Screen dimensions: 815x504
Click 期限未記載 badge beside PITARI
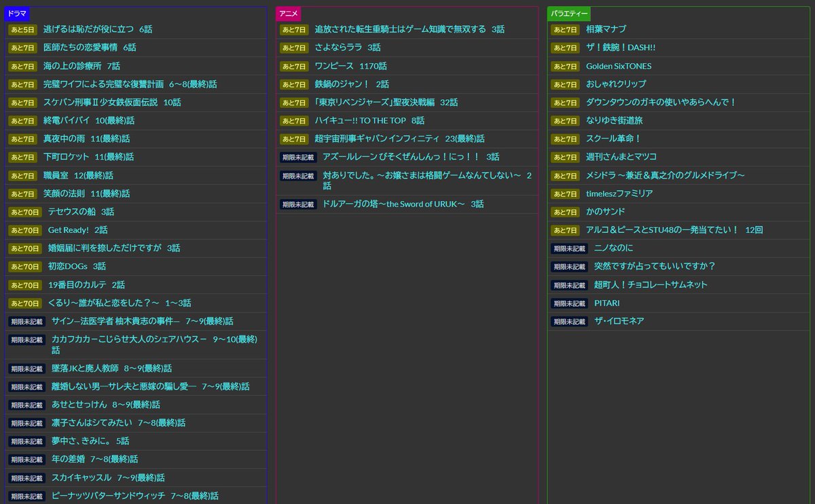(x=570, y=303)
